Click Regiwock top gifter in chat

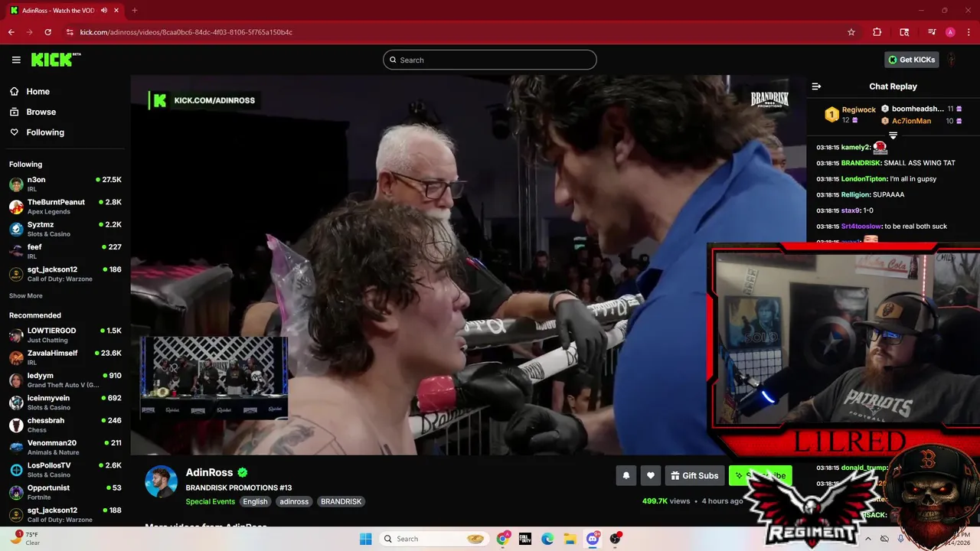pos(858,110)
